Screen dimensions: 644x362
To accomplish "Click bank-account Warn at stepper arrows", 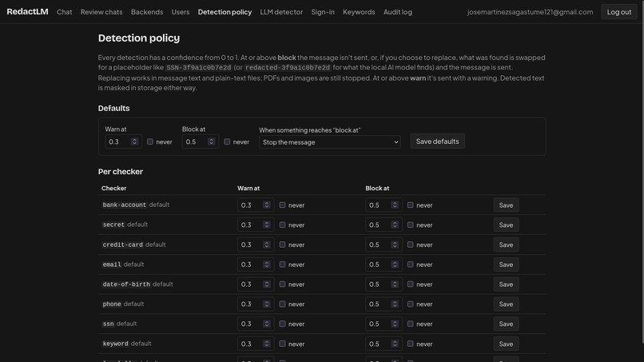I will 267,205.
